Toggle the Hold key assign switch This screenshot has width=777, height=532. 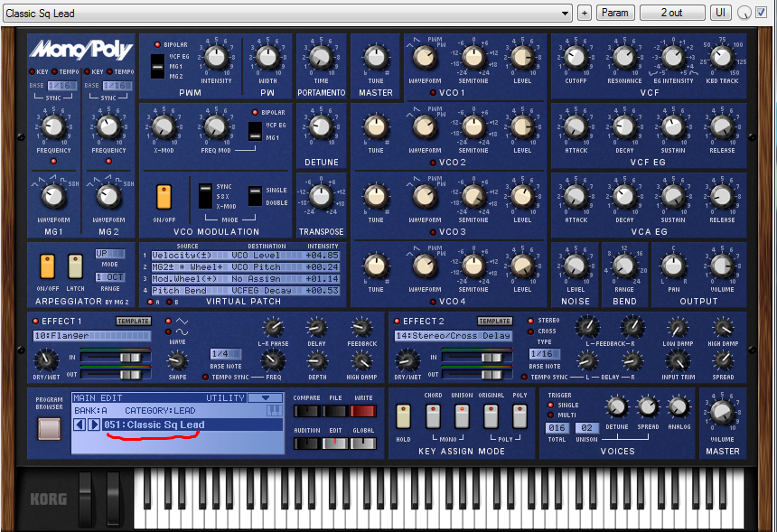point(403,416)
